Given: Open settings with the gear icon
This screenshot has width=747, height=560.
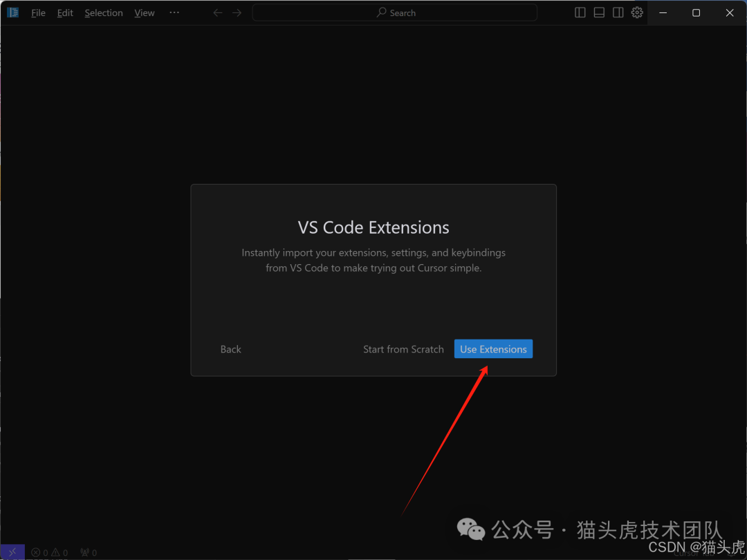Looking at the screenshot, I should [637, 13].
